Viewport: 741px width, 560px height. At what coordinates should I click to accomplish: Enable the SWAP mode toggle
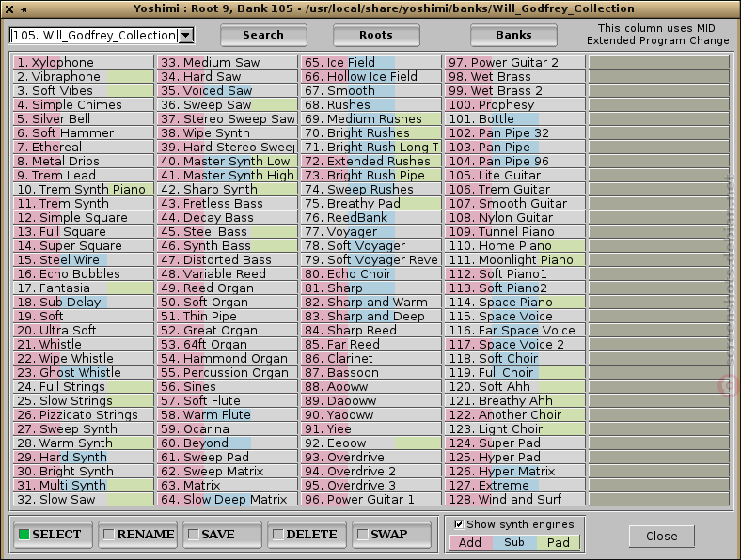pos(391,535)
